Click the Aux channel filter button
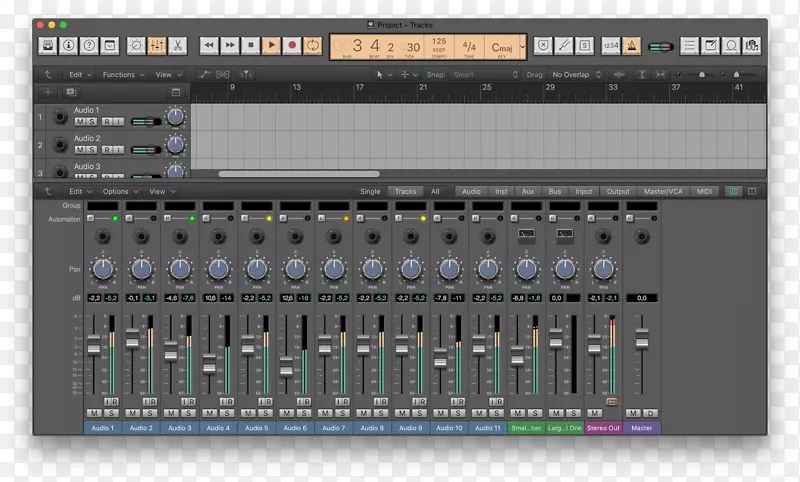Screen dimensions: 800x482 (x=527, y=191)
